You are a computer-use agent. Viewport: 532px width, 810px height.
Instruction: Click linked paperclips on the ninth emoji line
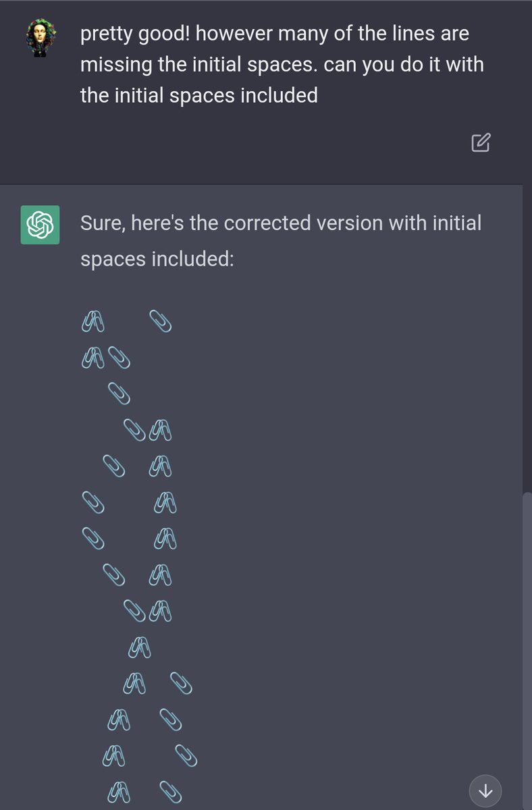(x=160, y=611)
